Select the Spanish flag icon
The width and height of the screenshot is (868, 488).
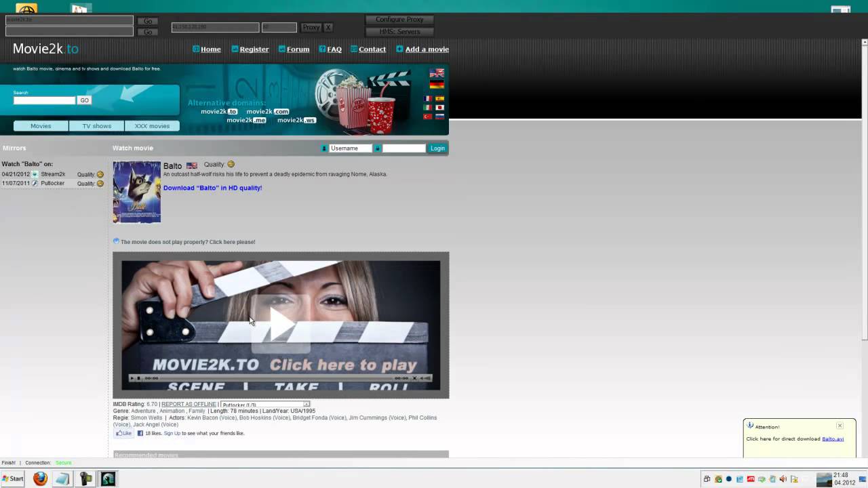point(439,98)
